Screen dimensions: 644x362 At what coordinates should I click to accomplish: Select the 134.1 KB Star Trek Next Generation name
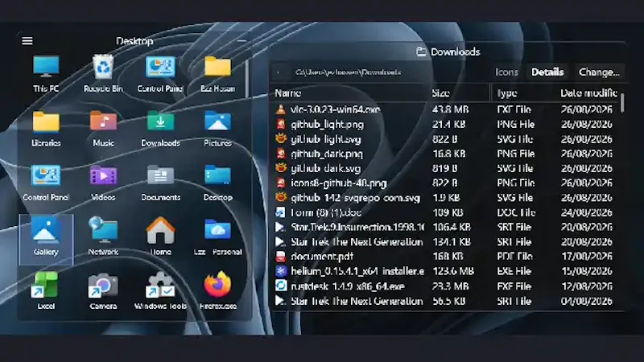pos(357,242)
